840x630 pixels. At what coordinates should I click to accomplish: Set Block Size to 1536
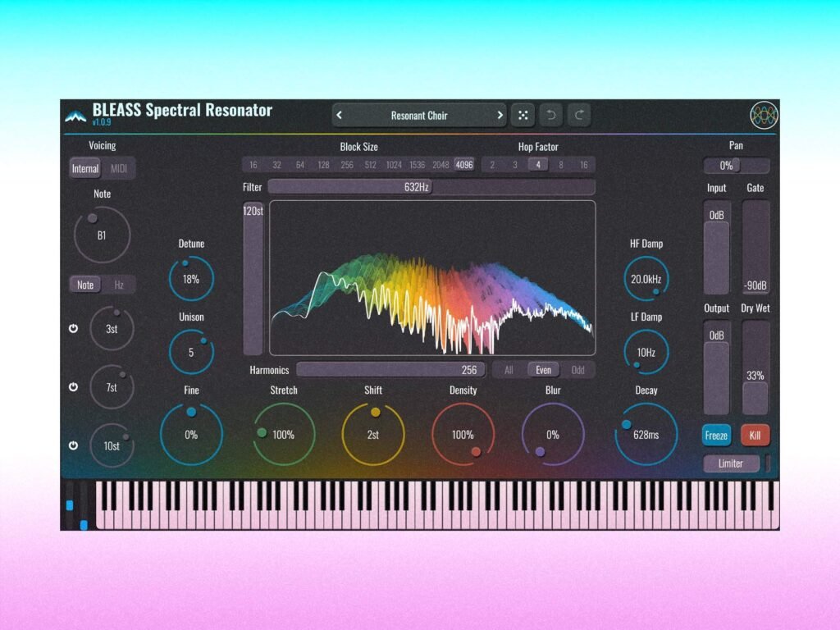pyautogui.click(x=418, y=165)
